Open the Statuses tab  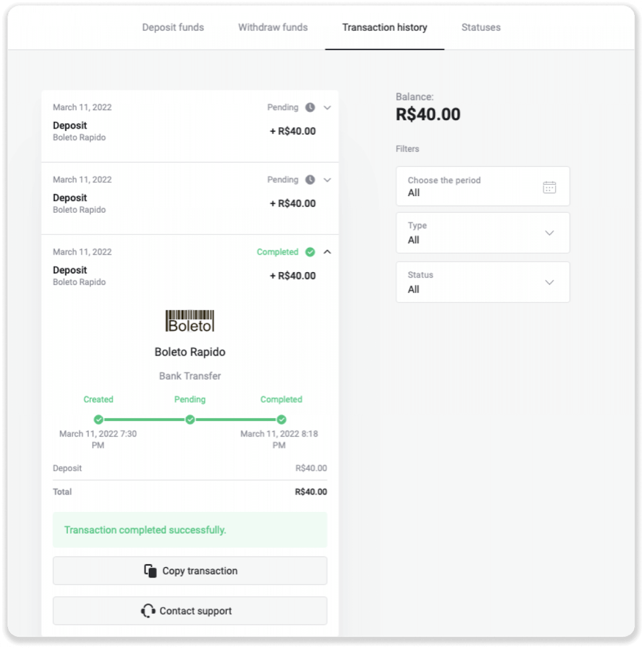pyautogui.click(x=480, y=27)
